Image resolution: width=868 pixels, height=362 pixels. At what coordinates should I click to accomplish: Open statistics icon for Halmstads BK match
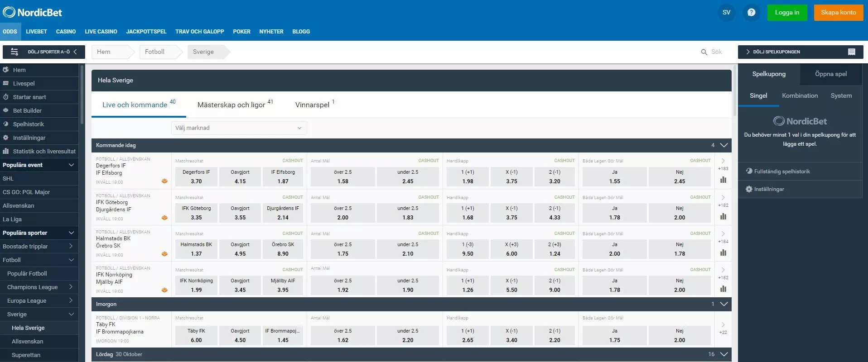click(723, 252)
